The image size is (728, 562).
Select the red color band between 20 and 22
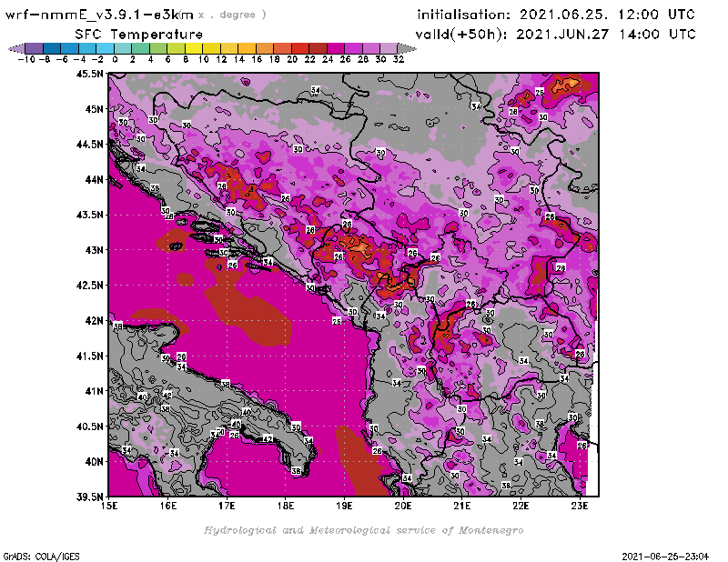pos(301,48)
